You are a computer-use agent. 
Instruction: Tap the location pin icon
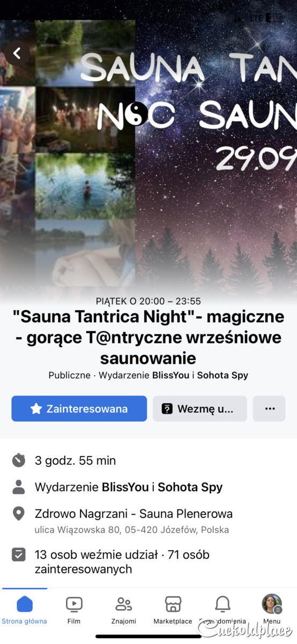pyautogui.click(x=19, y=514)
